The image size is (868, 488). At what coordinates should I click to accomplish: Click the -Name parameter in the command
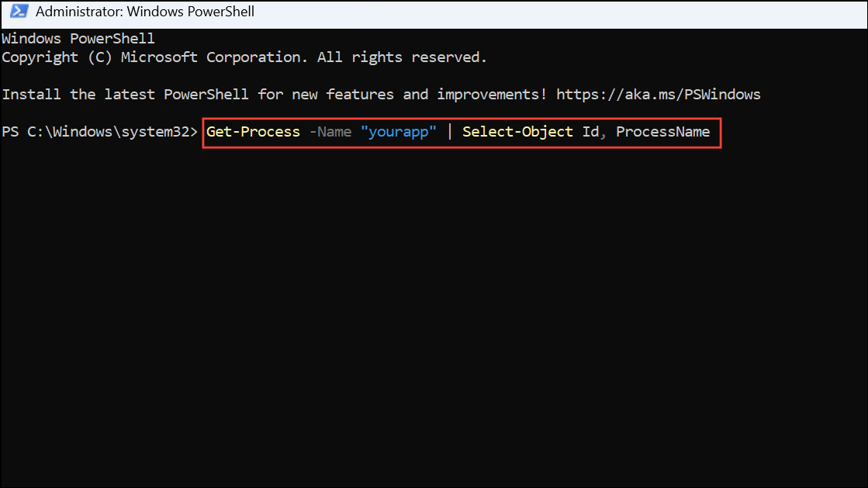331,131
